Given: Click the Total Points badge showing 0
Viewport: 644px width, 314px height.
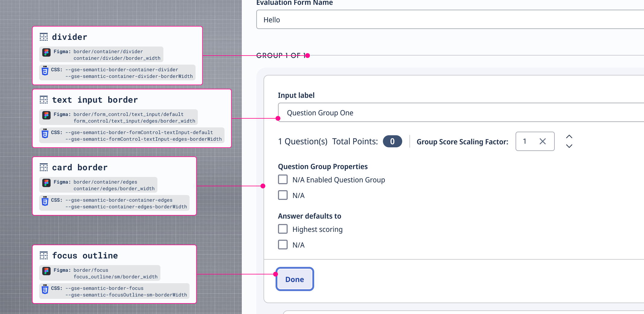Looking at the screenshot, I should 392,141.
